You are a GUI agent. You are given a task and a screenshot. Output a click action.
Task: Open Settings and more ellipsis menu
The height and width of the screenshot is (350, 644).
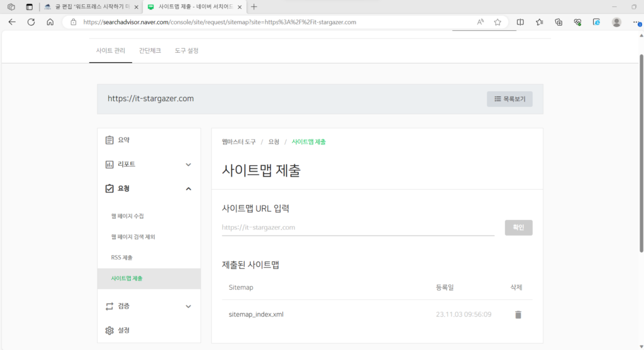pos(636,22)
